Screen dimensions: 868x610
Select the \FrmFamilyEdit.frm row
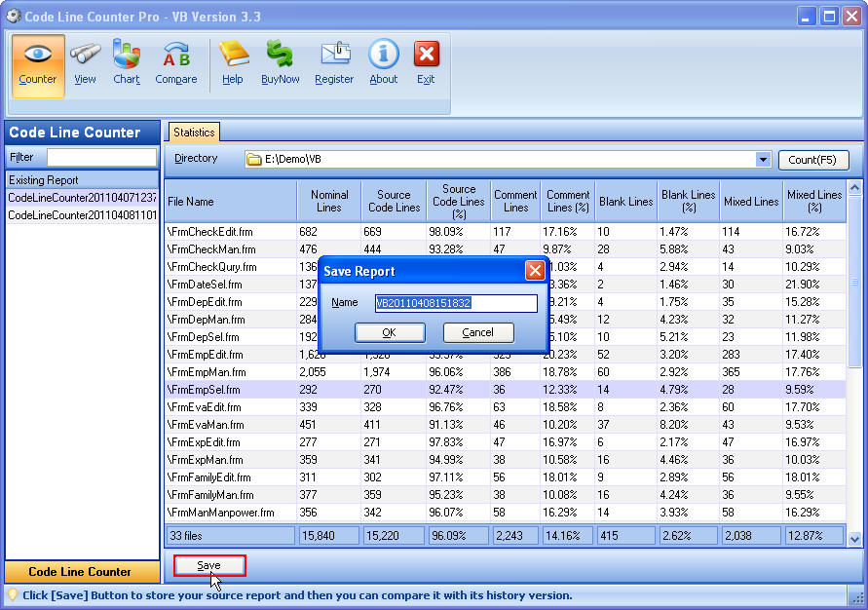pyautogui.click(x=506, y=477)
